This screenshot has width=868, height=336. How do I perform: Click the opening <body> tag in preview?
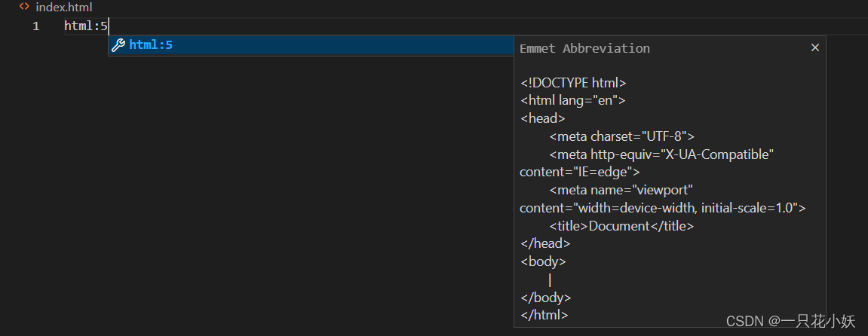point(543,262)
